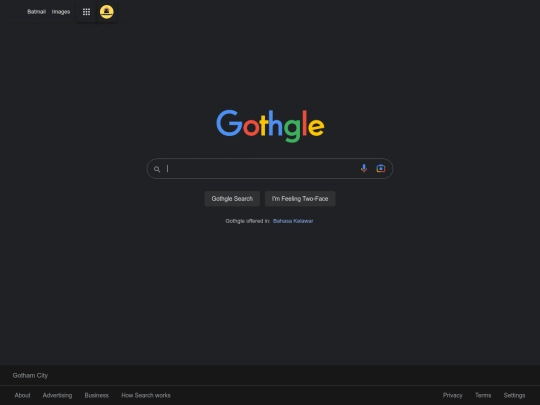Image resolution: width=540 pixels, height=405 pixels.
Task: Focus the empty search text field
Action: (262, 168)
